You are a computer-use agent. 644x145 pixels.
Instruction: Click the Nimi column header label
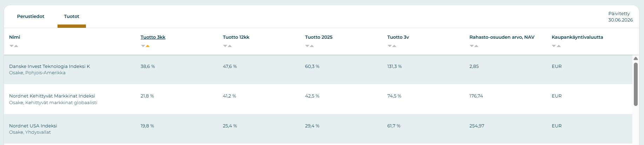[x=14, y=37]
